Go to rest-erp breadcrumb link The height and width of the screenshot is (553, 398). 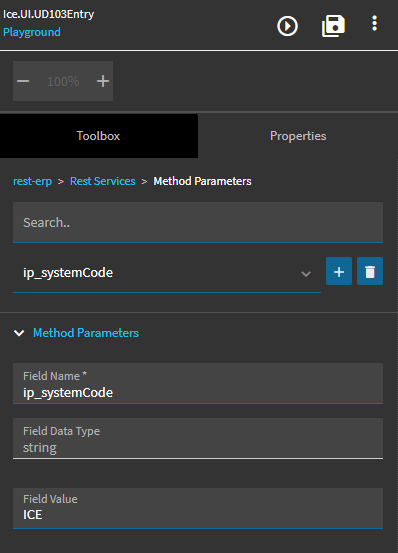point(32,181)
